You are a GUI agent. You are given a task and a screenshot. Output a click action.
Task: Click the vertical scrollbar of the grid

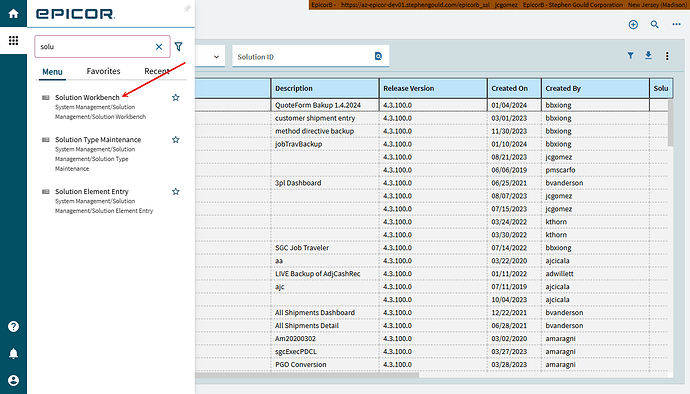670,123
